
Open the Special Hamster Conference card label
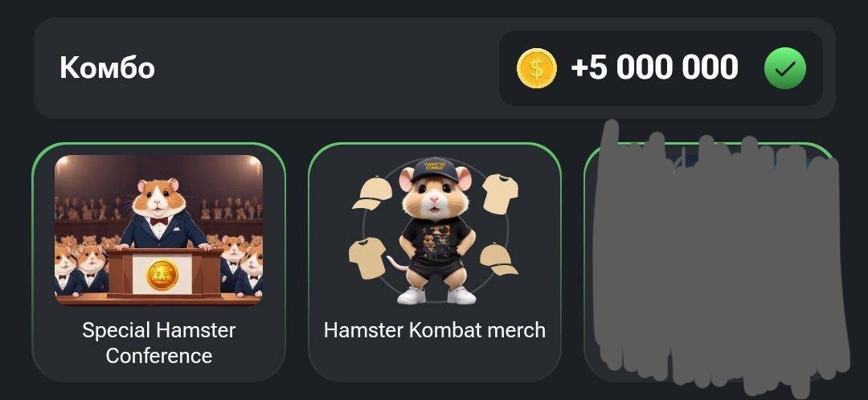(x=159, y=342)
